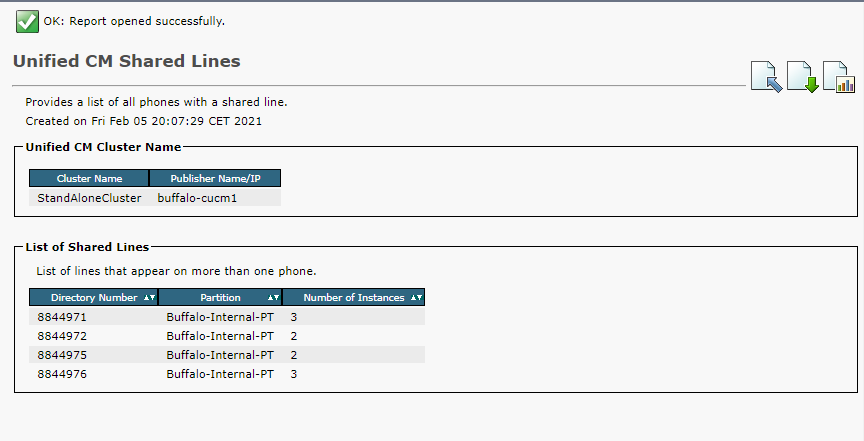This screenshot has width=864, height=441.
Task: Click the Publisher Name/IP column header
Action: click(x=215, y=178)
